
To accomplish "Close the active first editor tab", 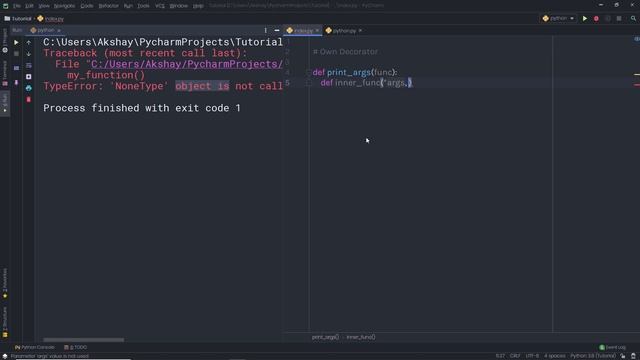I will click(317, 31).
